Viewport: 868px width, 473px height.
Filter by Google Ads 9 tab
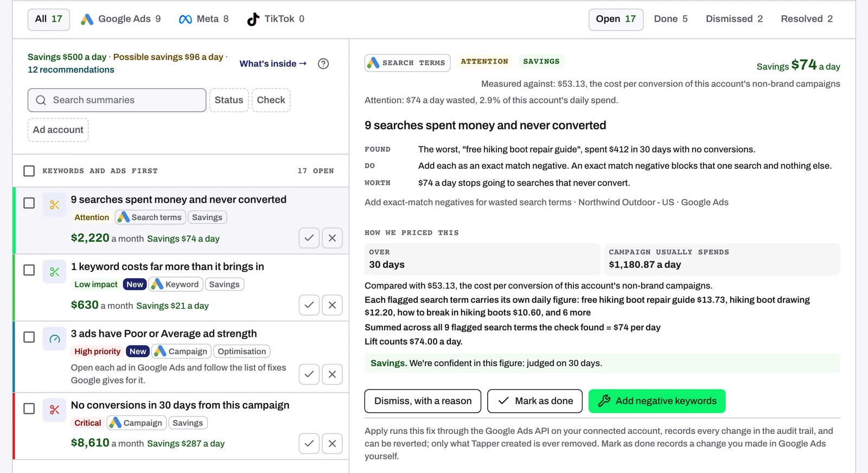[x=120, y=20]
